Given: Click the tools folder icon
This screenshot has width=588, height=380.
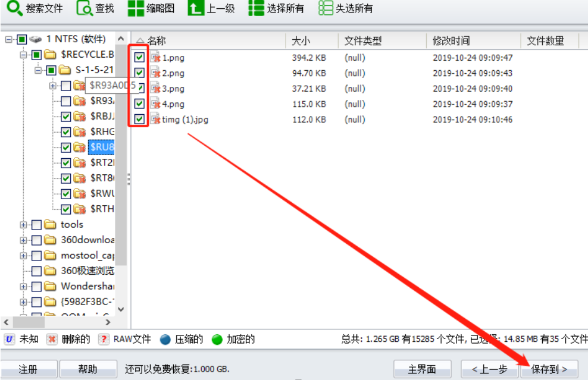Looking at the screenshot, I should click(x=50, y=224).
